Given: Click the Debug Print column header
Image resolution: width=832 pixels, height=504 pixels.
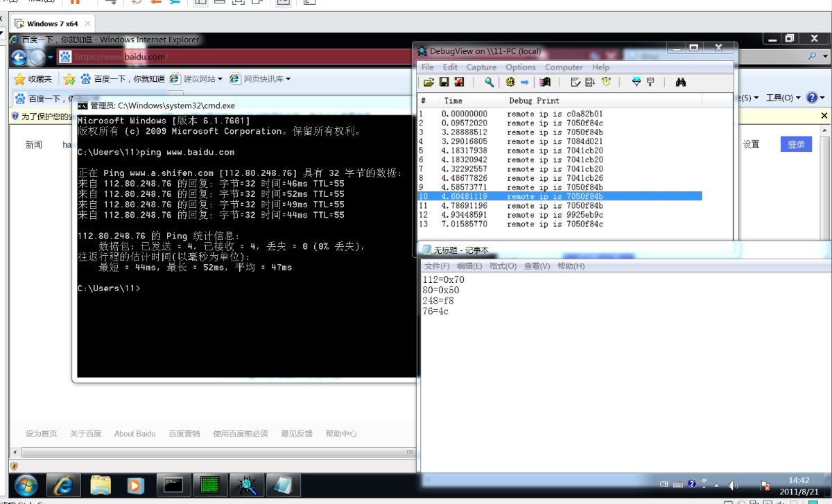Looking at the screenshot, I should [x=603, y=101].
